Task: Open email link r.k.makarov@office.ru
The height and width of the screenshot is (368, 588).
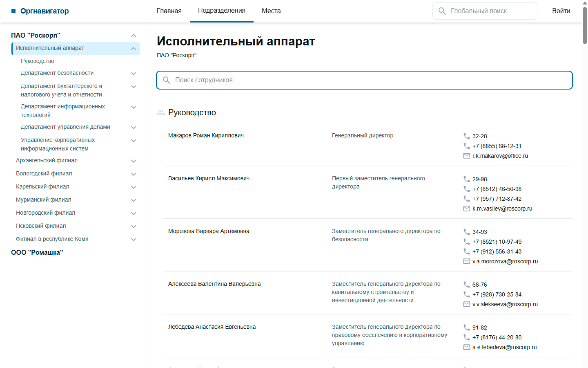Action: point(500,156)
